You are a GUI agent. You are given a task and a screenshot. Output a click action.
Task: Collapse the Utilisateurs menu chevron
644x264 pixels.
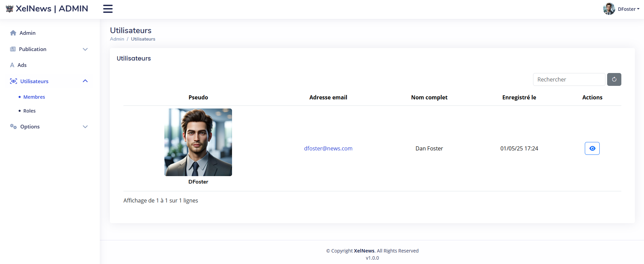(x=85, y=81)
